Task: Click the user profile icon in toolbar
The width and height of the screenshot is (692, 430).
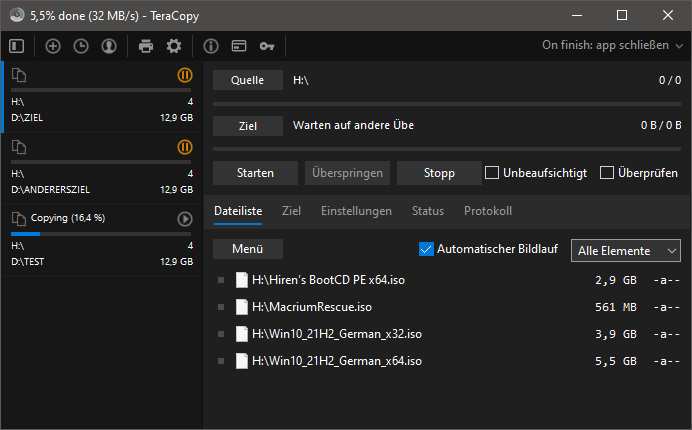Action: point(109,46)
